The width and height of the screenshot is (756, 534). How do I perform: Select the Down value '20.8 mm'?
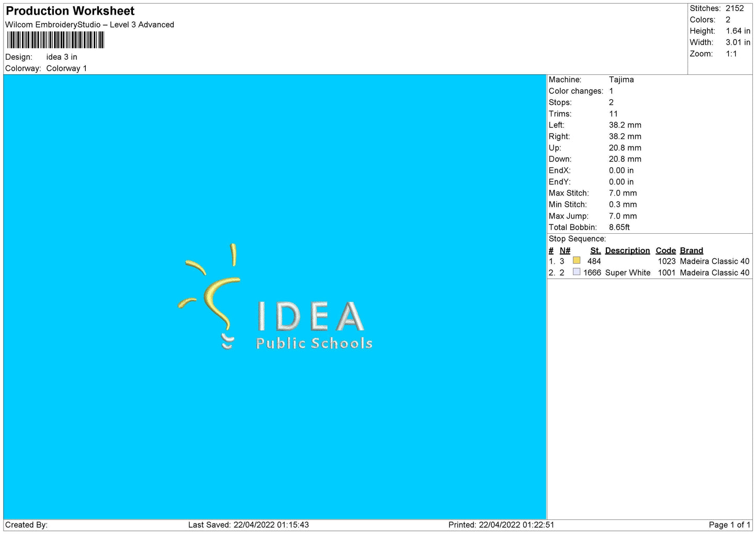[x=625, y=159]
